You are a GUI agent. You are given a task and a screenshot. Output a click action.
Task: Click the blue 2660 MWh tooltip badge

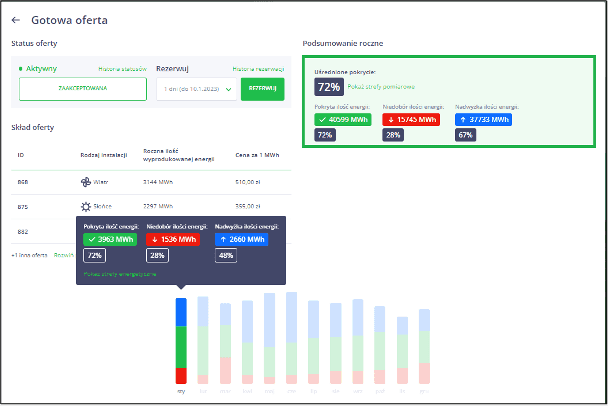(242, 240)
